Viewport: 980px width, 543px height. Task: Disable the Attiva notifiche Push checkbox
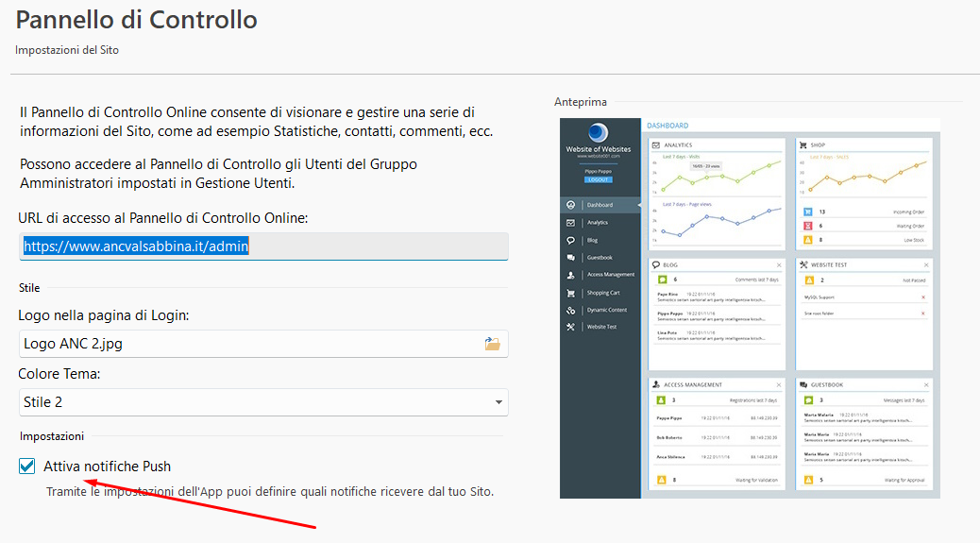click(27, 467)
